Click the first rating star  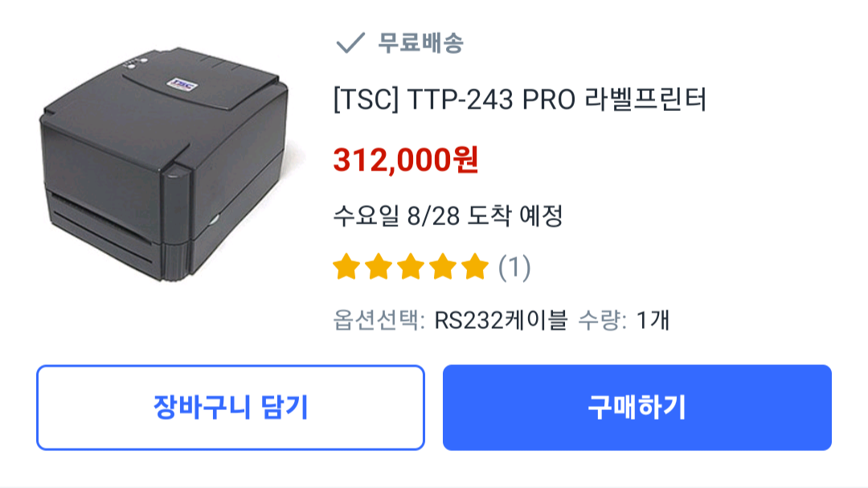tap(346, 266)
